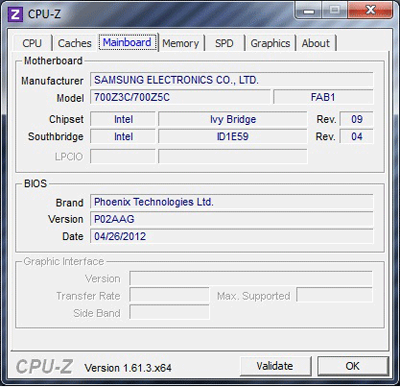Open the SPD tab

[224, 43]
